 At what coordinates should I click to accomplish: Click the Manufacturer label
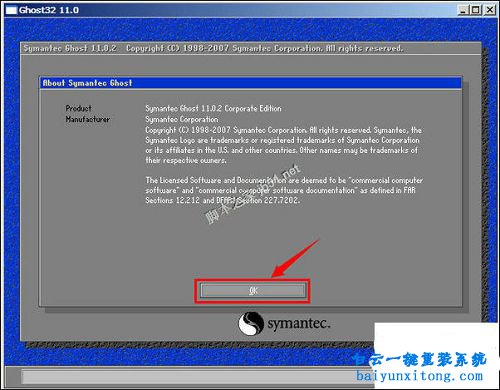(88, 119)
